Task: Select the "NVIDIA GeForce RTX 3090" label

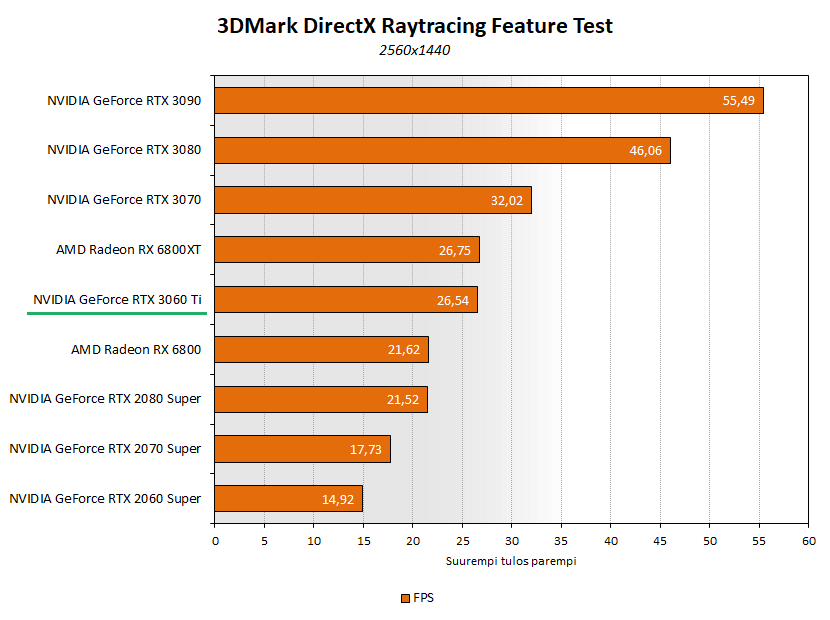Action: [124, 101]
